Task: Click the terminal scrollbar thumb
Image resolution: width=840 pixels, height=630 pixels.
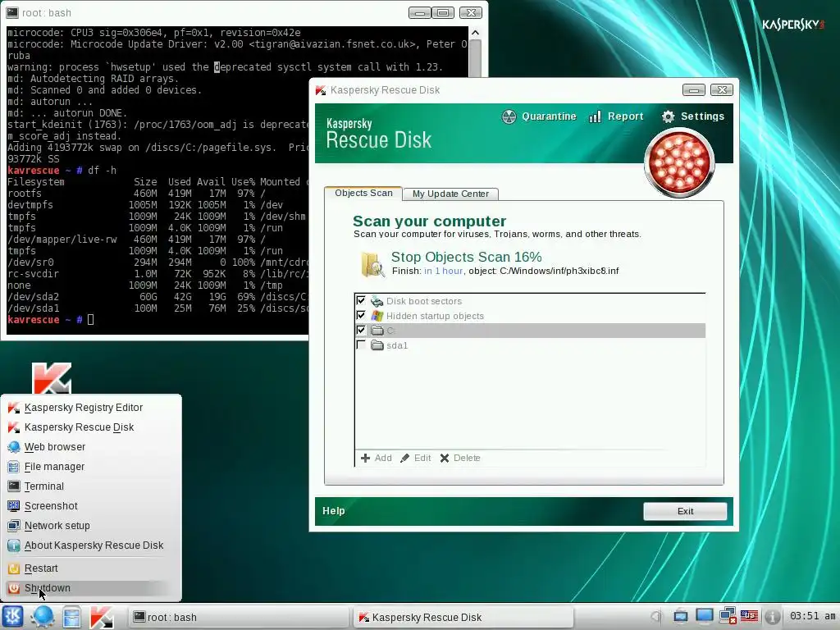Action: (x=475, y=58)
